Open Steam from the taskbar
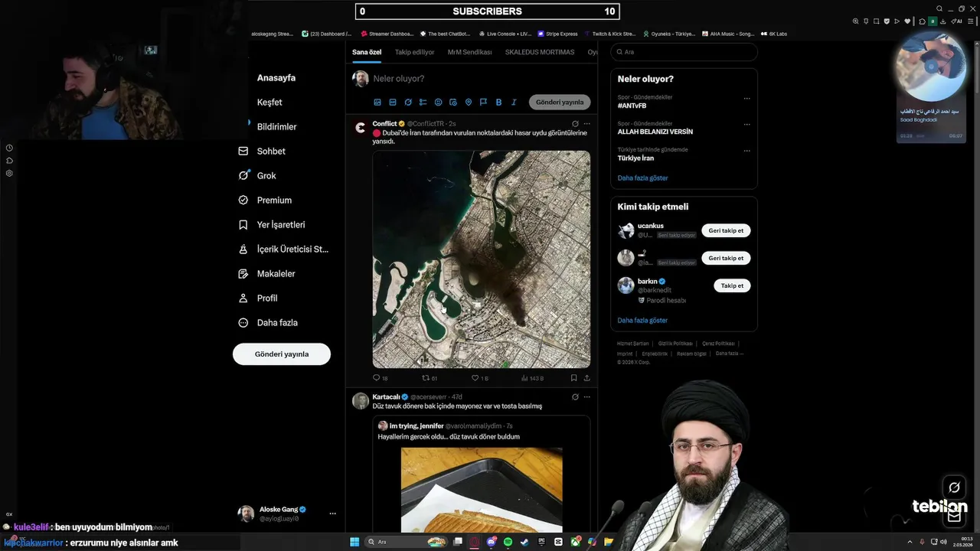The image size is (980, 551). [x=524, y=542]
